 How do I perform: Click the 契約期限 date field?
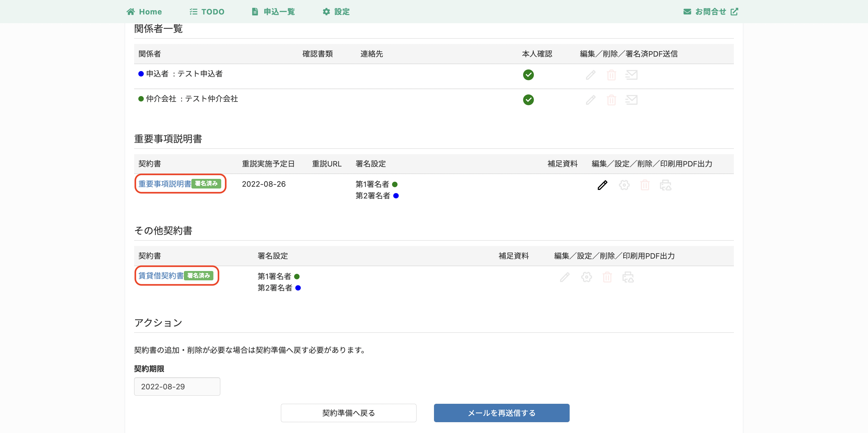[177, 387]
